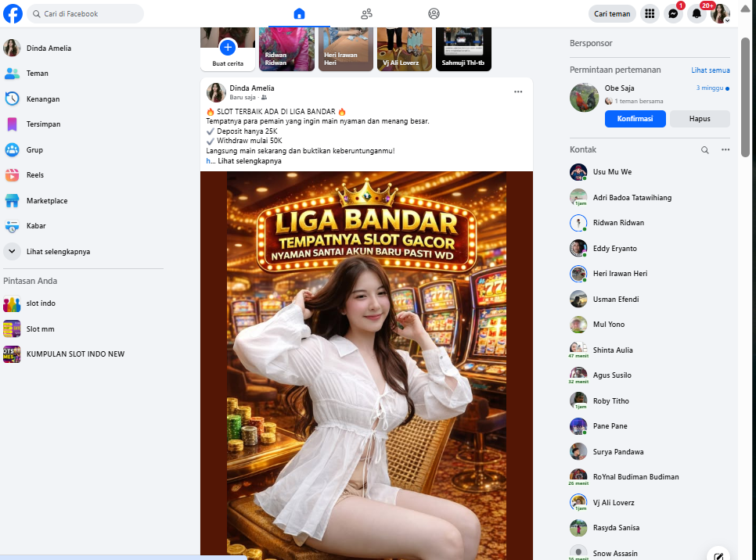Open account menu from profile avatar
Screen dimensions: 756x560
tap(720, 13)
